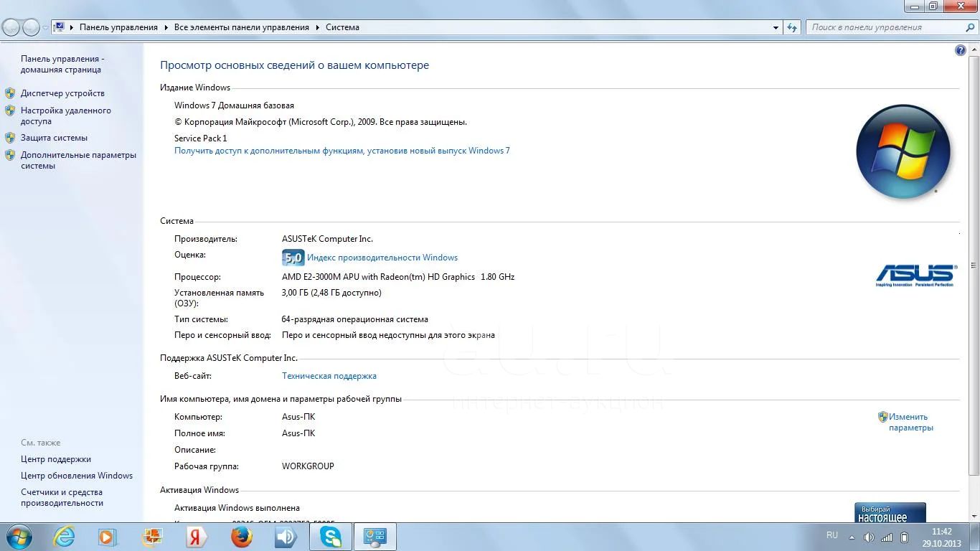This screenshot has width=980, height=551.
Task: Click the Back navigation arrow
Action: click(x=11, y=27)
